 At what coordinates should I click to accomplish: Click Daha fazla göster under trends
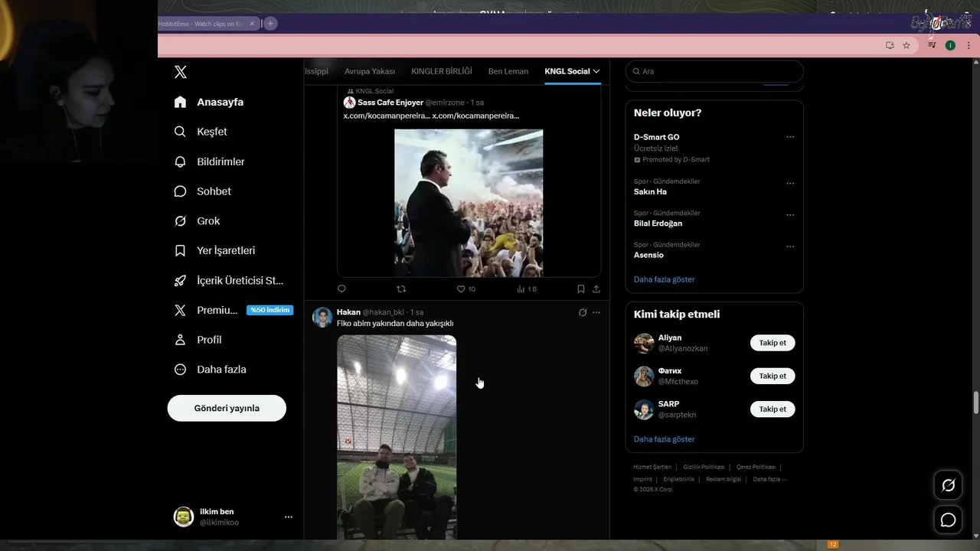click(x=664, y=279)
